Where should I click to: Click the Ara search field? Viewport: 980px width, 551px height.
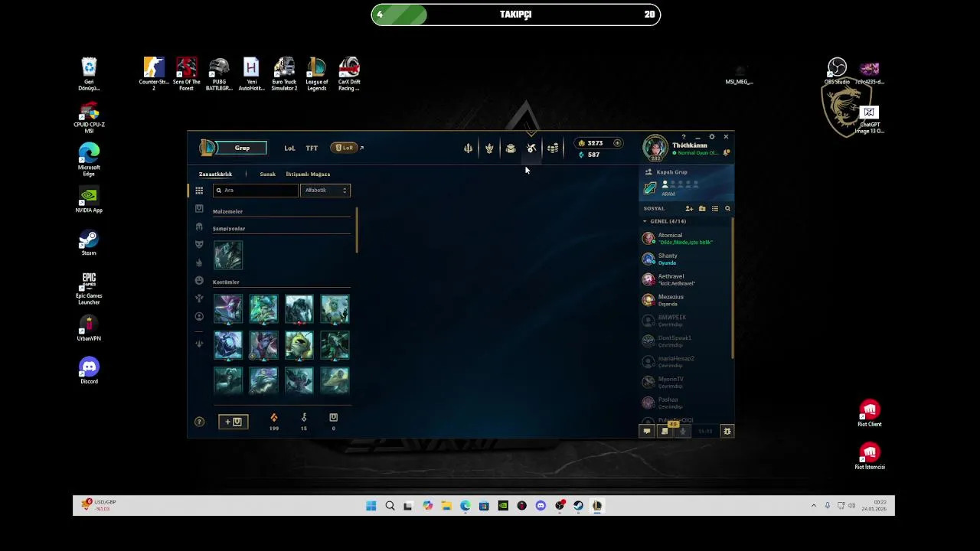point(256,191)
